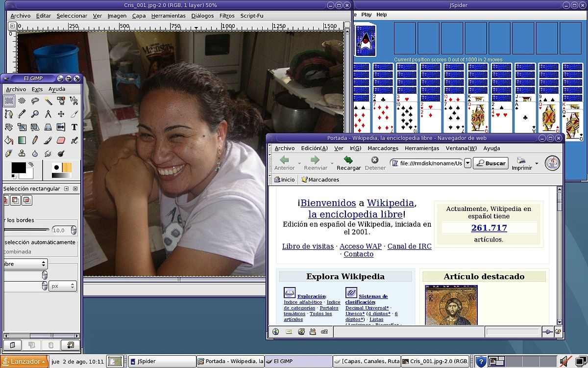
Task: Open the 261.717 articles count link
Action: 489,228
